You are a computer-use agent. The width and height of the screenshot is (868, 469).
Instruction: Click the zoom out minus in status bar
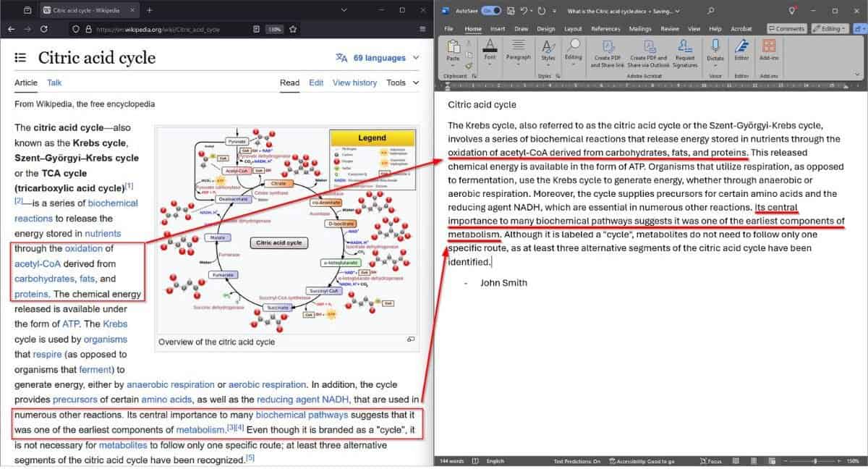786,461
